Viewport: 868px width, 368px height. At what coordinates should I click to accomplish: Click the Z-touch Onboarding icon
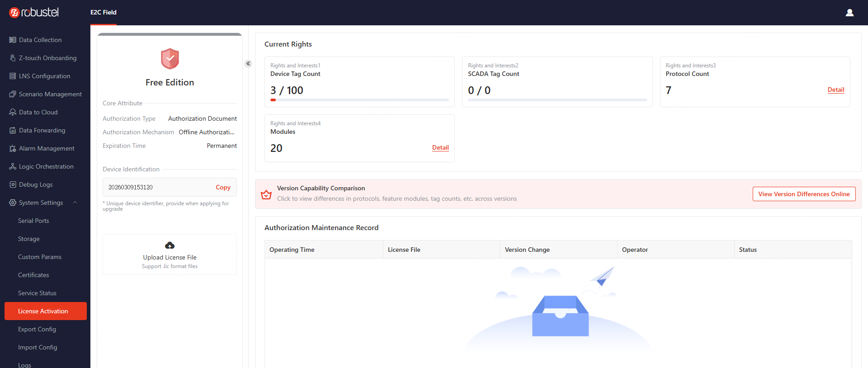(x=13, y=58)
